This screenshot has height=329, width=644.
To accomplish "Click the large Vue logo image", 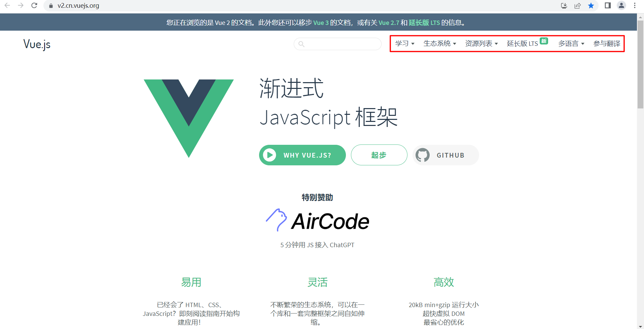I will pos(189,118).
